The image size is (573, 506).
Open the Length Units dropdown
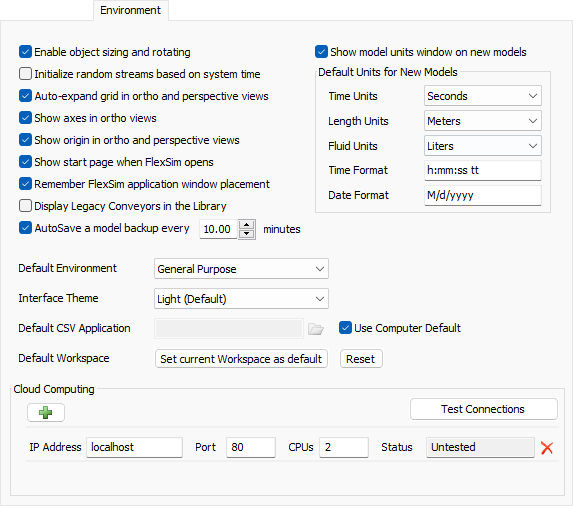(x=482, y=121)
